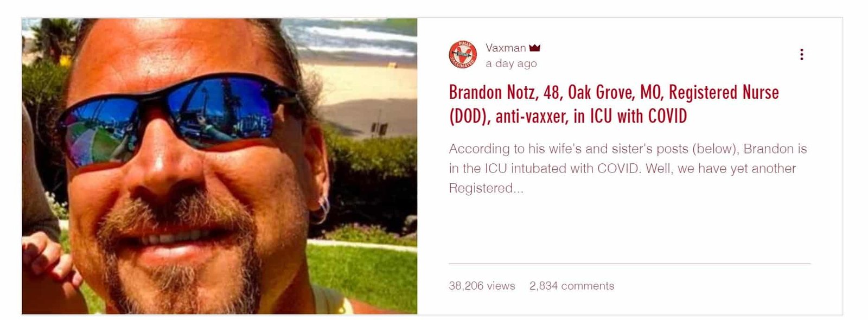This screenshot has width=868, height=320.
Task: Click title line '(DOD), anti-vaxxer, in ICU with COVID'
Action: tap(568, 116)
